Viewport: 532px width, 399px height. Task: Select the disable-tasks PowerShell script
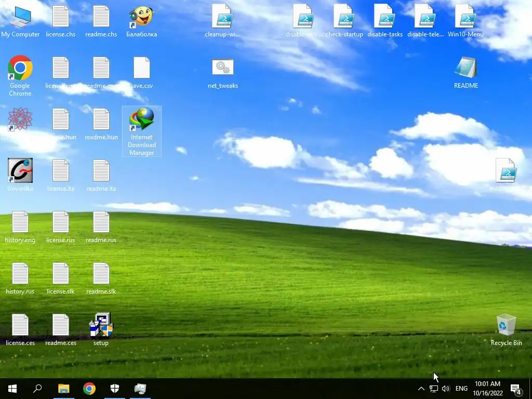tap(385, 21)
